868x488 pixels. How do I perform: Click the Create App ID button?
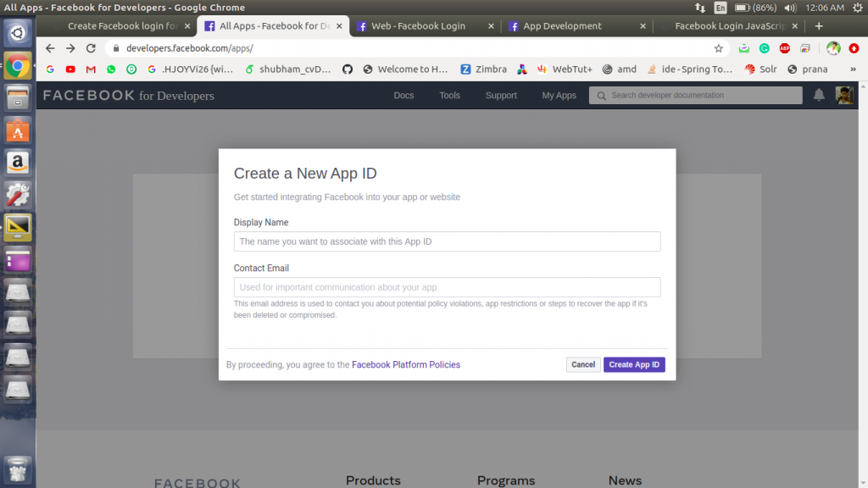[634, 364]
